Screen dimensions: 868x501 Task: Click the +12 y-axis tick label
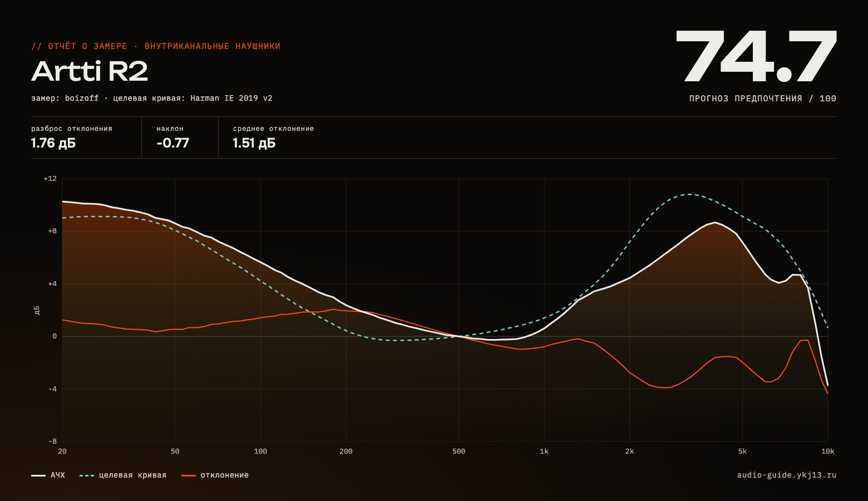pos(50,179)
